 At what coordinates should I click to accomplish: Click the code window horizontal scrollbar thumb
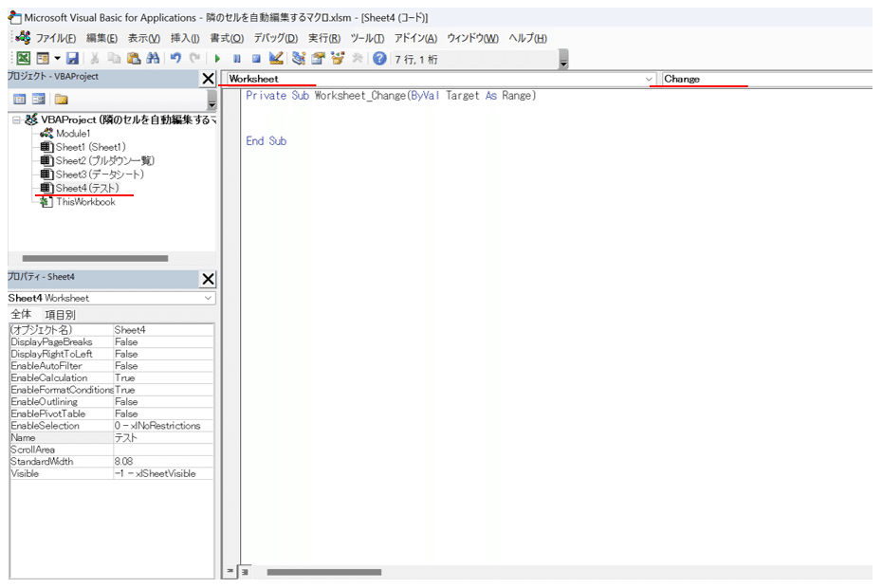tap(324, 572)
